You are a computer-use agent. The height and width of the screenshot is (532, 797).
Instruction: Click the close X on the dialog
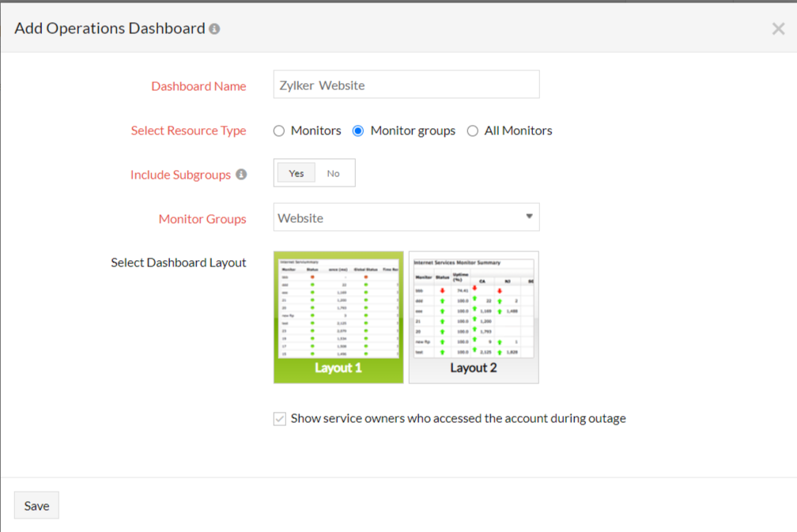click(777, 28)
